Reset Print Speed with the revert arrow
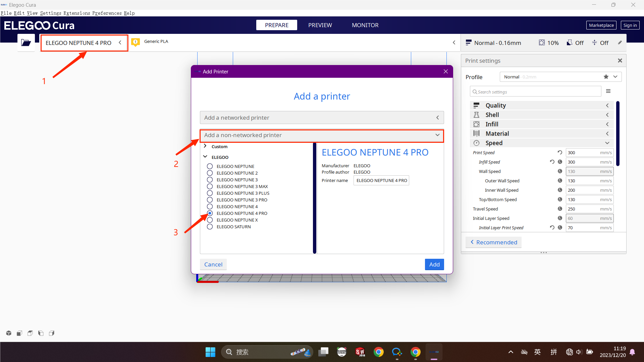The image size is (644, 362). [560, 153]
